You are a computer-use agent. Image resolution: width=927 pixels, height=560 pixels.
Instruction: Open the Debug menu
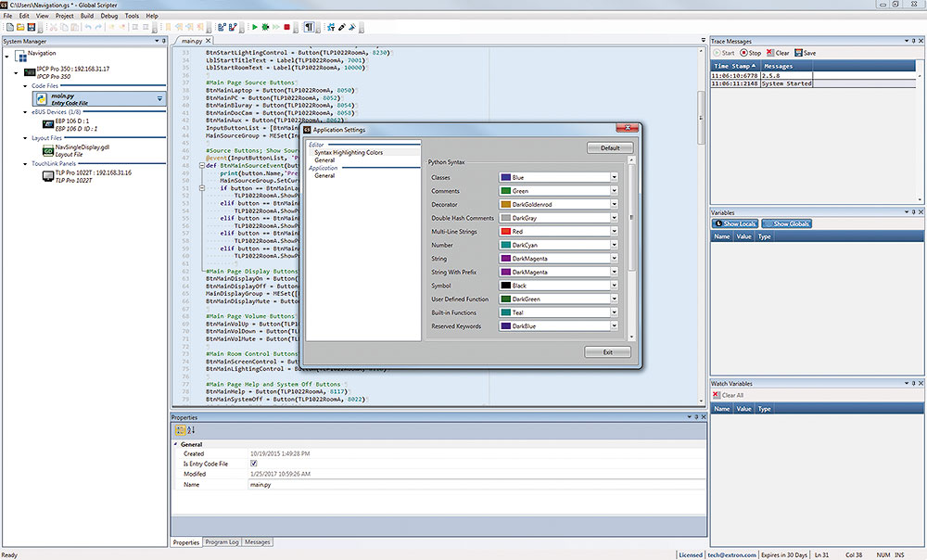[109, 16]
